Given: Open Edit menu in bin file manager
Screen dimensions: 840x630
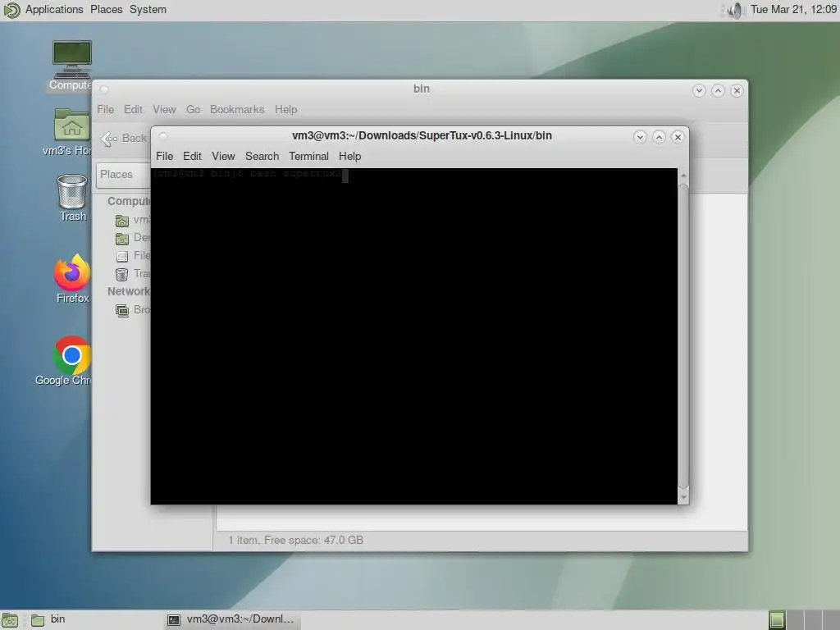Looking at the screenshot, I should pos(134,109).
